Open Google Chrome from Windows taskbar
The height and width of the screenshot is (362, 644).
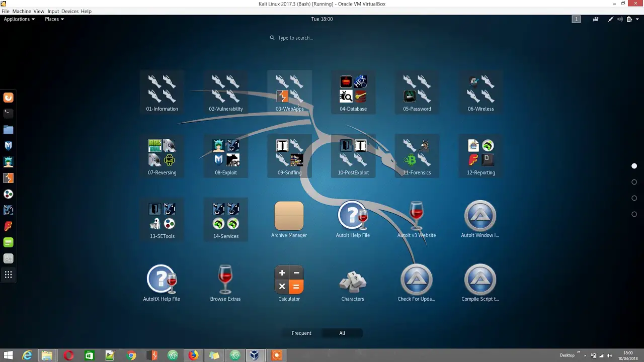(131, 355)
